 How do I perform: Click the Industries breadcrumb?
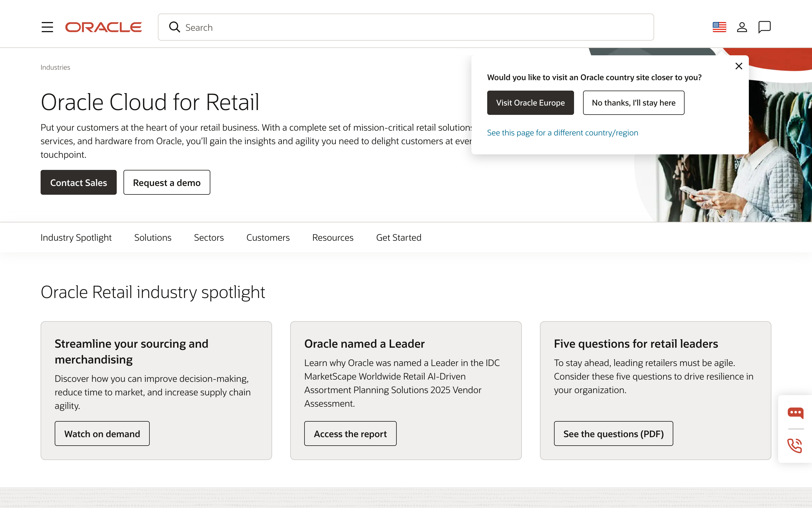click(x=55, y=67)
